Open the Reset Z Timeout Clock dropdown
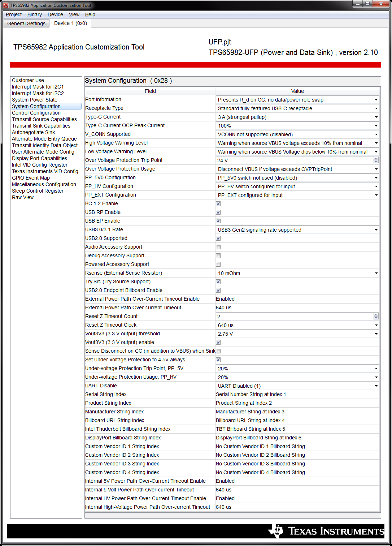This screenshot has height=546, width=392. pyautogui.click(x=297, y=325)
